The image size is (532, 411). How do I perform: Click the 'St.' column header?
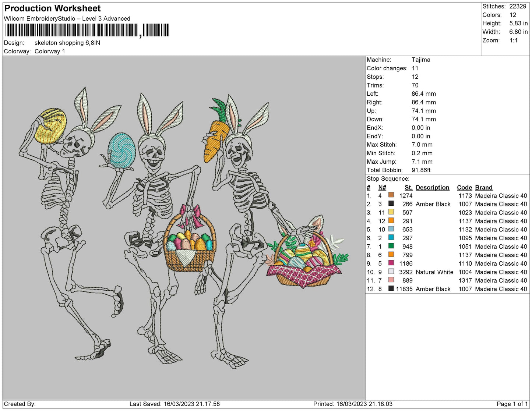(409, 188)
